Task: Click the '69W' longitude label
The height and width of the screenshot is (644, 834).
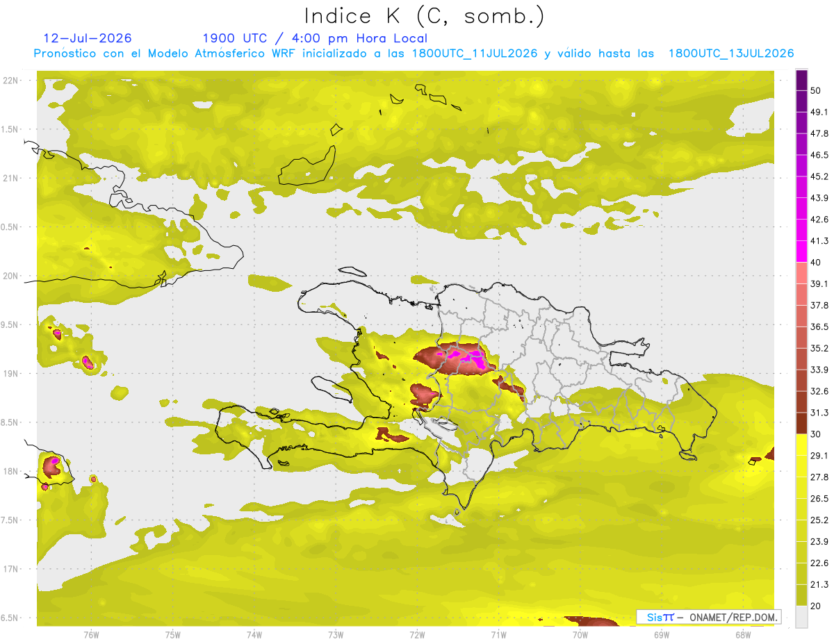Action: [661, 635]
